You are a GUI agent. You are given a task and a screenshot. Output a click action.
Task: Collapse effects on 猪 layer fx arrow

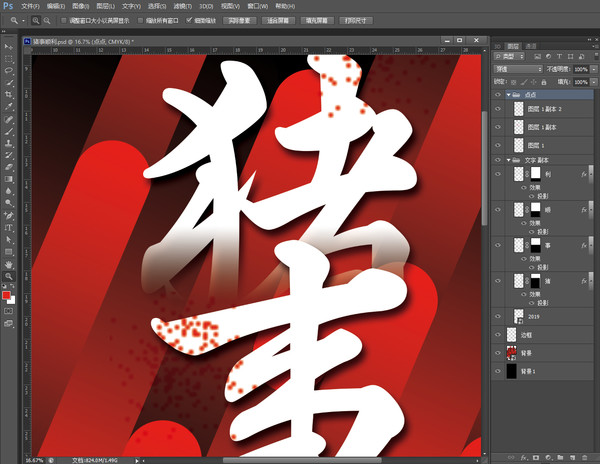[591, 281]
